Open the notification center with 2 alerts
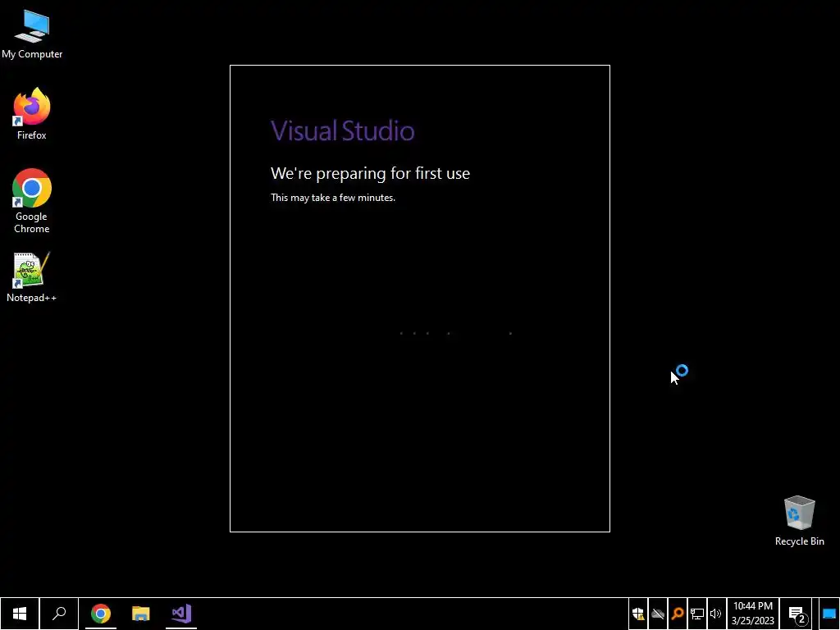The image size is (840, 630). pos(797,614)
